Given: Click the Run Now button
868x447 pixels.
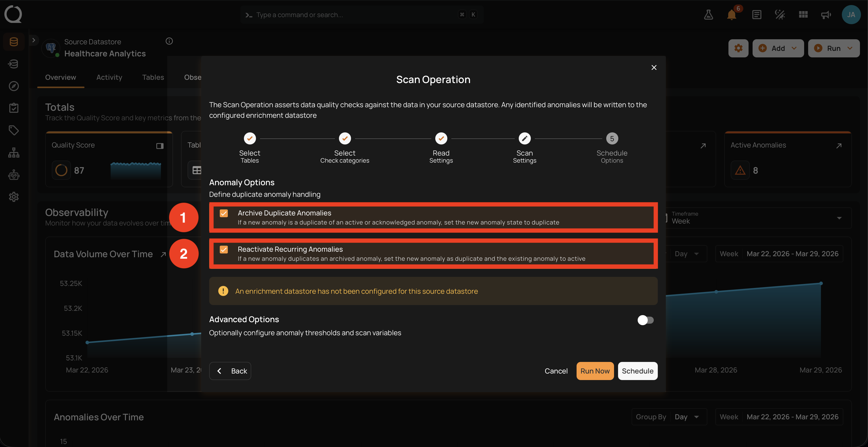Looking at the screenshot, I should click(595, 371).
